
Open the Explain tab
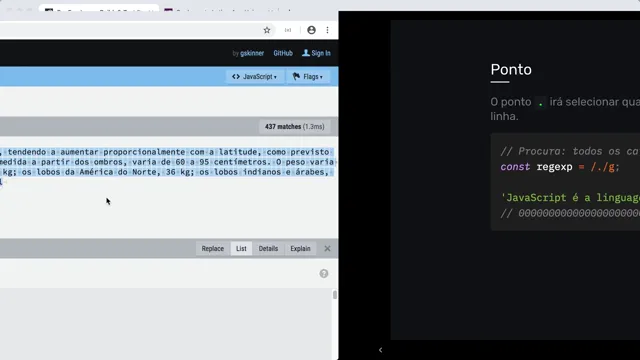[300, 248]
